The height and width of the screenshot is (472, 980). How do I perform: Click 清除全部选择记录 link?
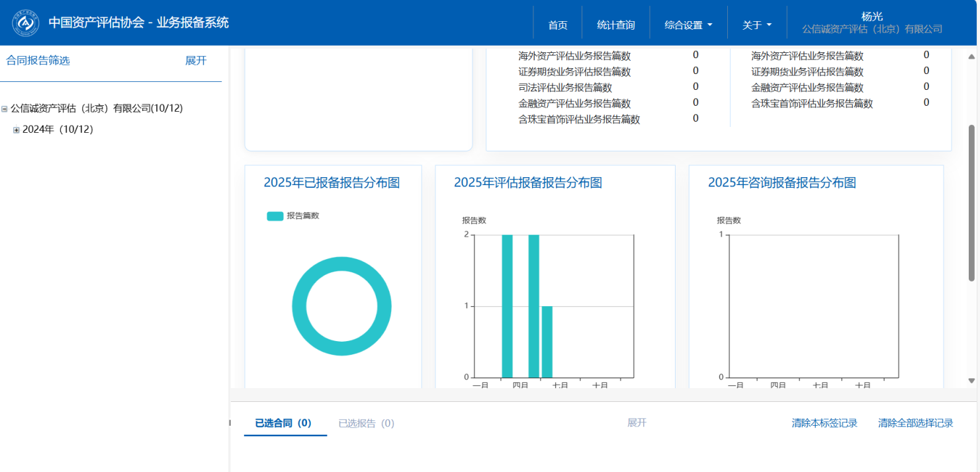pyautogui.click(x=915, y=423)
